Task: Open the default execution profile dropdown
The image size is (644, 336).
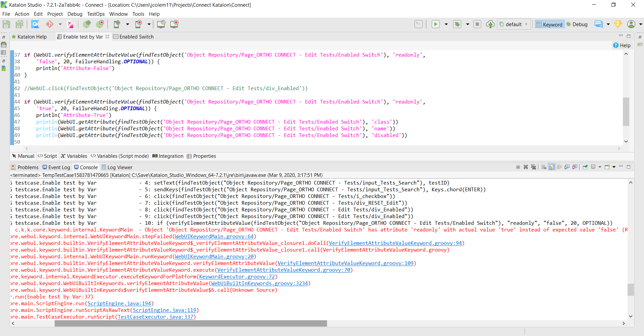Action: [514, 24]
